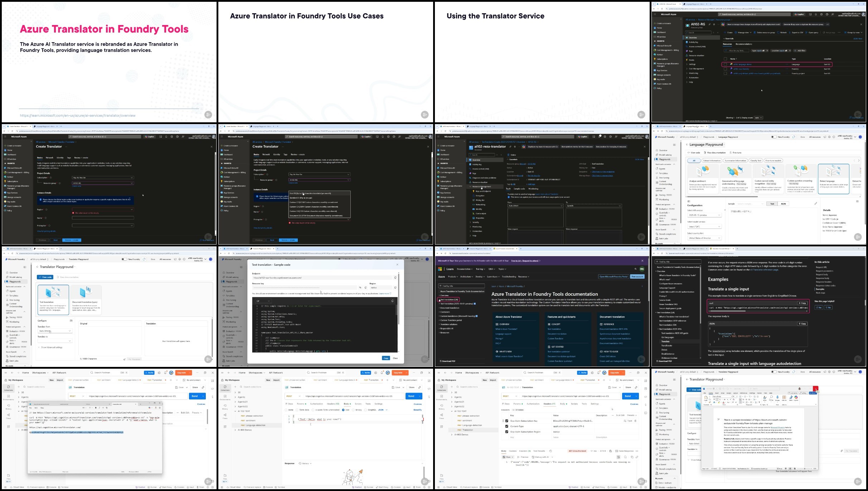This screenshot has width=868, height=491.
Task: Open the United States of America country hint dropdown
Action: 704,238
